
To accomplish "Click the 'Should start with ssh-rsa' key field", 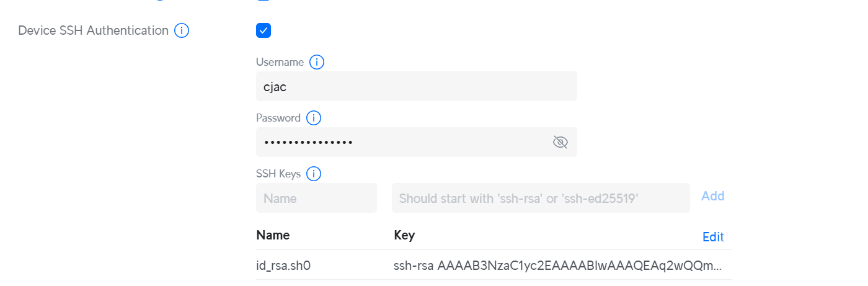I will pyautogui.click(x=541, y=198).
